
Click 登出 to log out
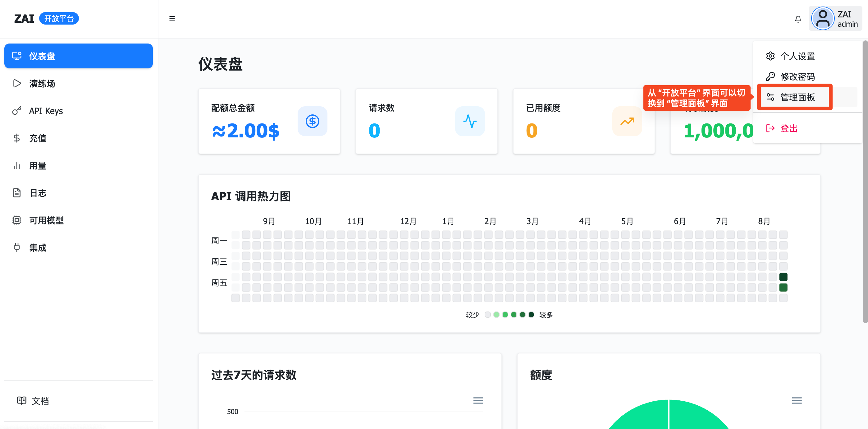click(788, 128)
